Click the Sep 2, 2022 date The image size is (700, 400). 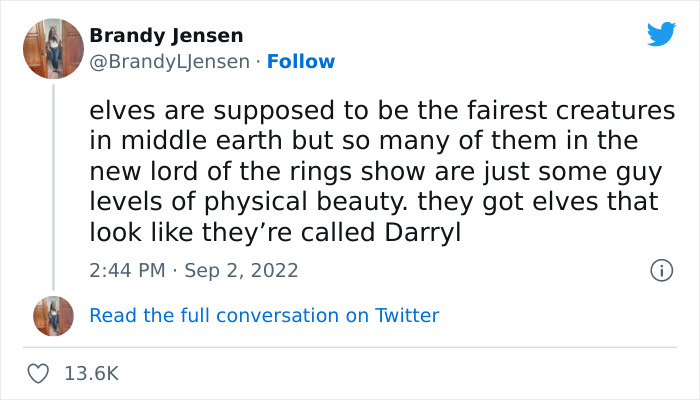[x=241, y=270]
